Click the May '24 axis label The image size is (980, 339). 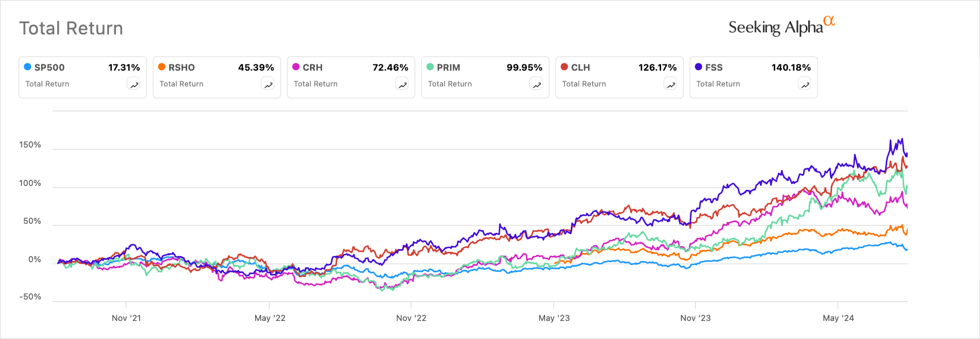pos(838,318)
